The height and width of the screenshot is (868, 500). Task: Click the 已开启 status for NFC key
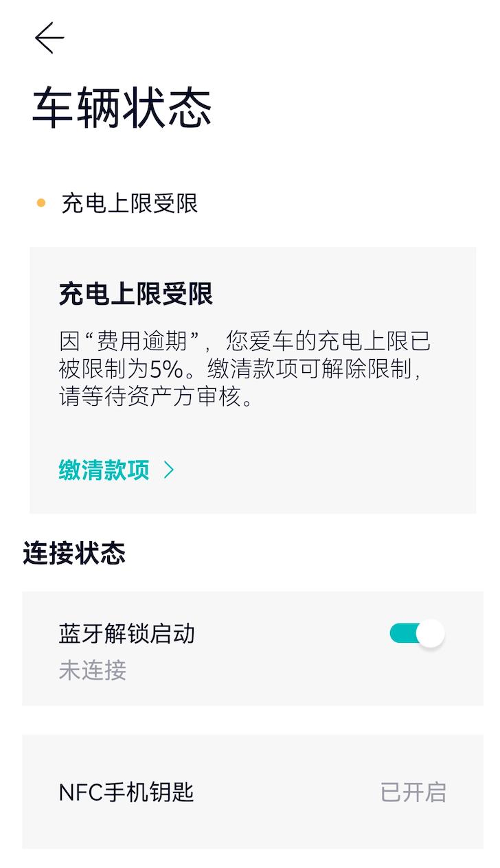413,792
